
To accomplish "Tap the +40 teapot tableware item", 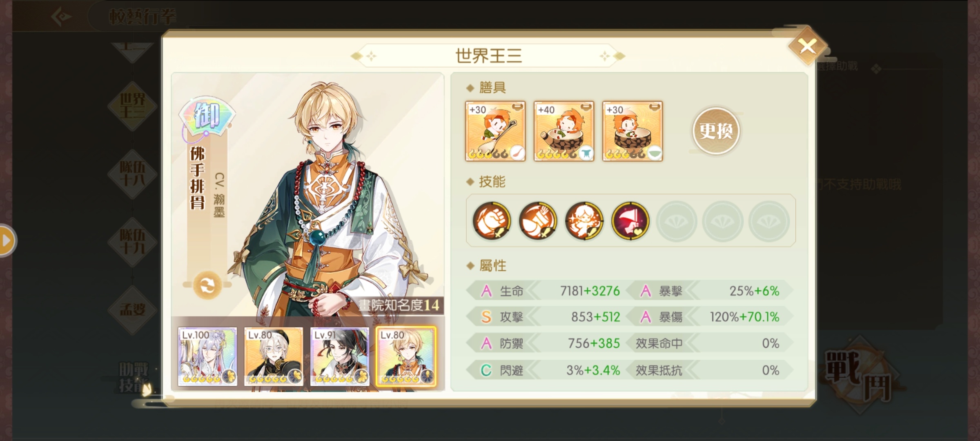I will click(x=564, y=131).
